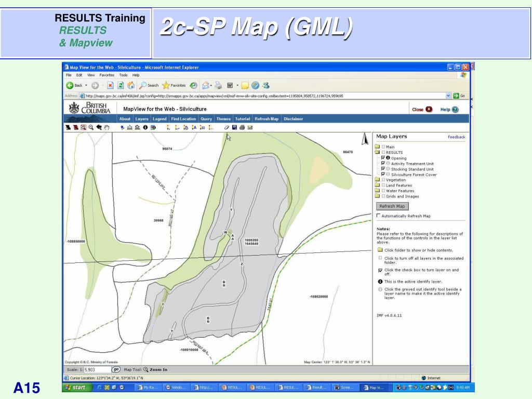
Task: Open the Disclaimer link
Action: pyautogui.click(x=293, y=119)
